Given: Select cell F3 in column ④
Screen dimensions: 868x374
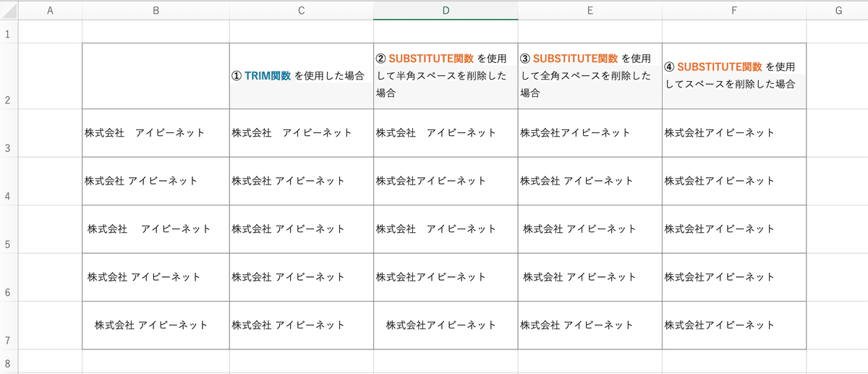Looking at the screenshot, I should tap(733, 133).
